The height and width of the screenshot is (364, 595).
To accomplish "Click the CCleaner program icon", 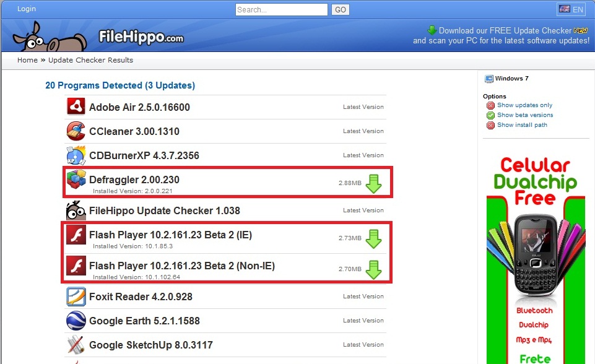I will 76,131.
